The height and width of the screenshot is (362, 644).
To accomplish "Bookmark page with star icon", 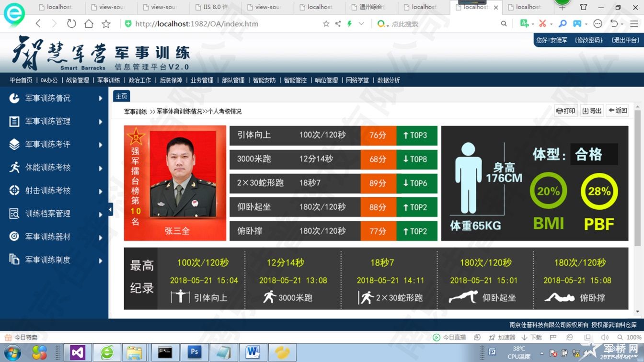I will [106, 24].
